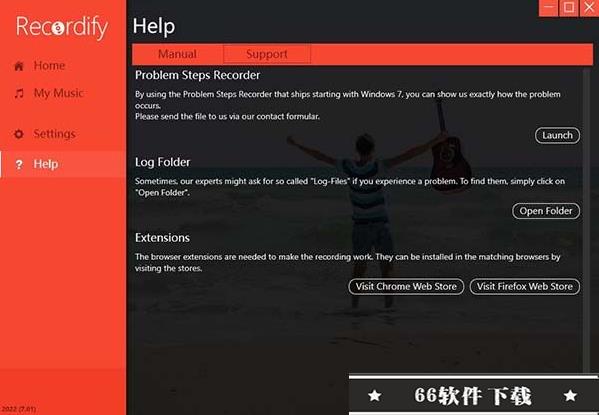Visit the Chrome Web Store
Image resolution: width=599 pixels, height=415 pixels.
406,286
